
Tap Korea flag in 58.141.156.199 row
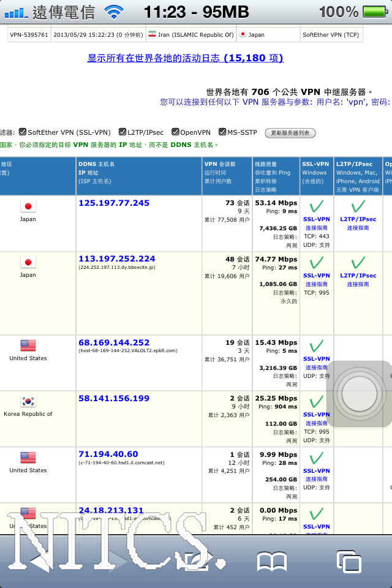pos(28,401)
